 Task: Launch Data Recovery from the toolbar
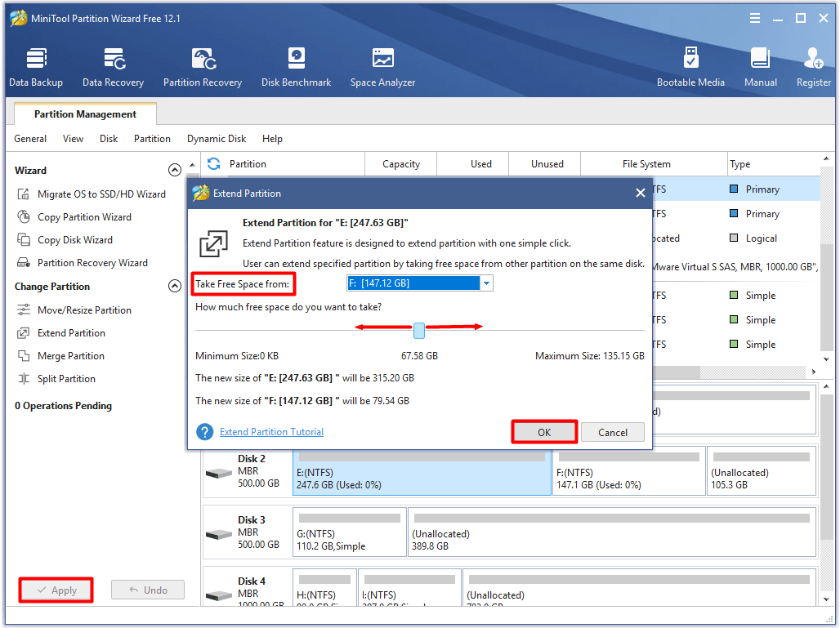point(113,68)
